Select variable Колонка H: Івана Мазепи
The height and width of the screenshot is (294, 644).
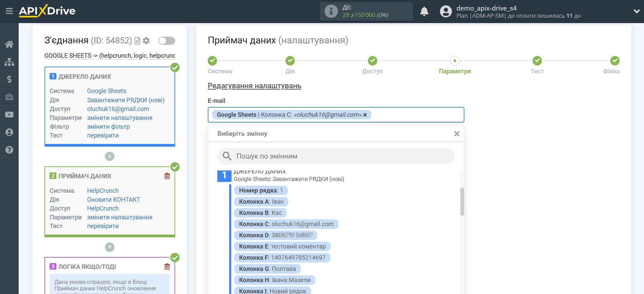pyautogui.click(x=275, y=280)
